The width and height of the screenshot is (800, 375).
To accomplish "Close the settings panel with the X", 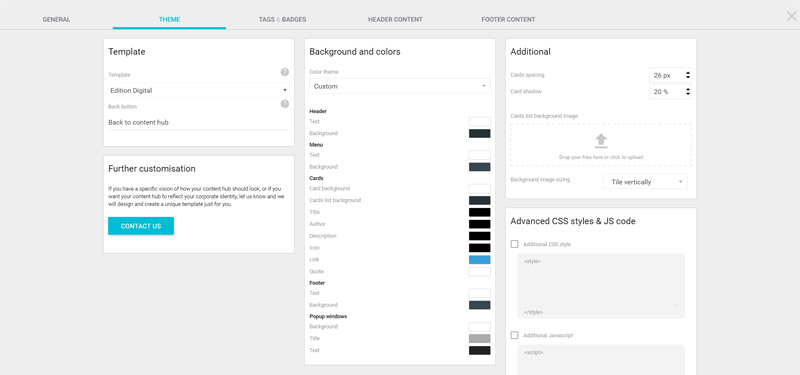I will point(791,16).
